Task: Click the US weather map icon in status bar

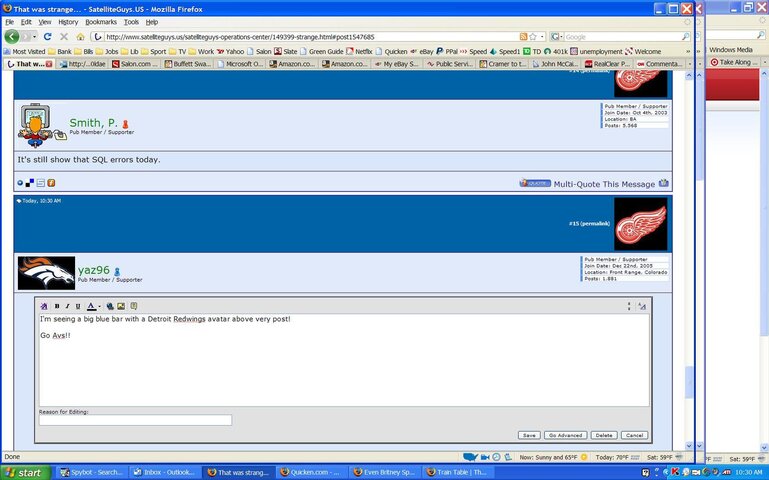Action: coord(470,457)
